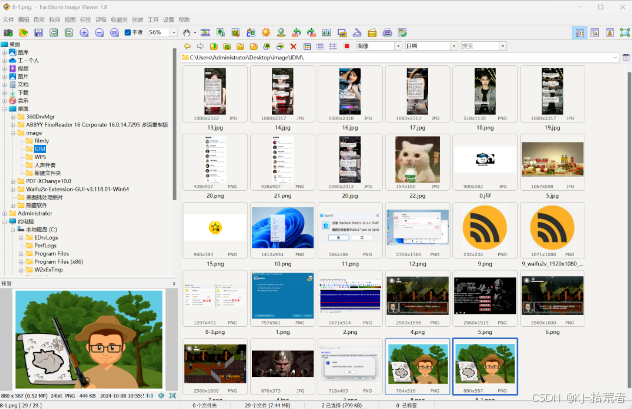This screenshot has width=632, height=409.
Task: Click the rotate left icon with green arrow
Action: [296, 33]
